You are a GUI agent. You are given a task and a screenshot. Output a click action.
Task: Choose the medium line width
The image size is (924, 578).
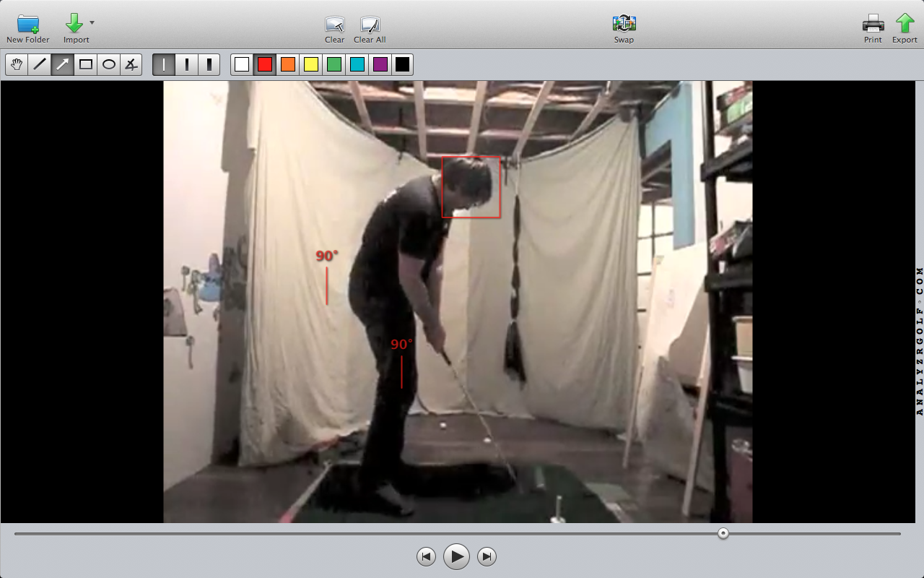186,65
